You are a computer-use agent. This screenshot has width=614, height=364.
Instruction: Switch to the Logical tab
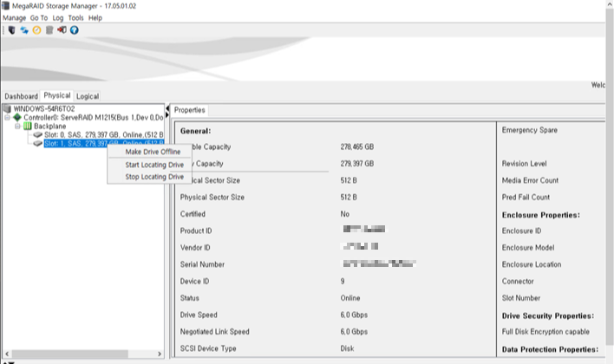point(88,96)
